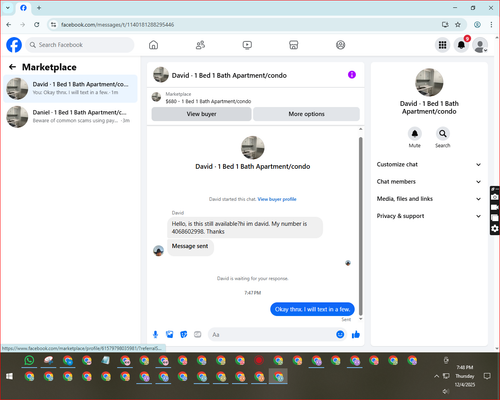This screenshot has height=400, width=500.
Task: Click the Aa message input box
Action: pos(272,334)
